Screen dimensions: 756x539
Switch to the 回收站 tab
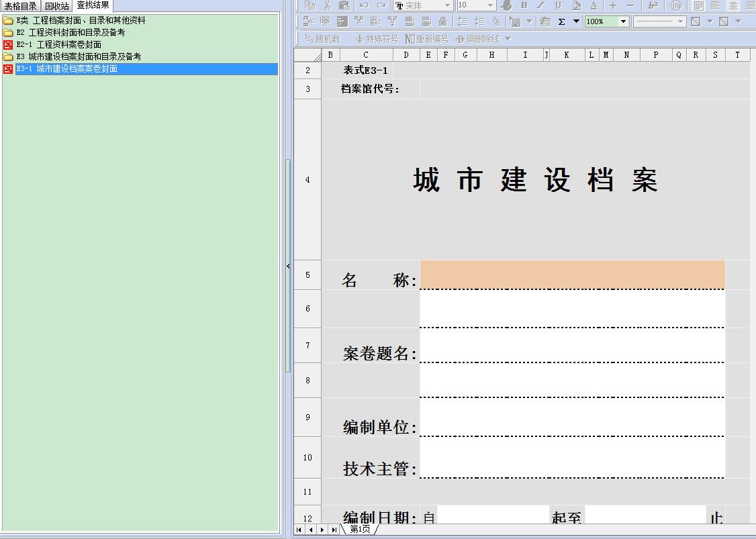[57, 6]
